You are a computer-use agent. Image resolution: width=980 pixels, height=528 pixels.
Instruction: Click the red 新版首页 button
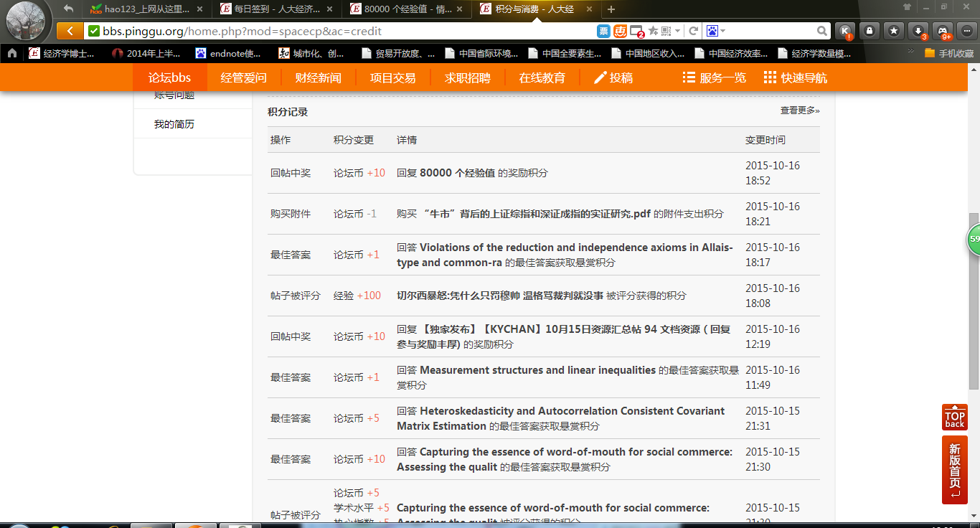click(x=955, y=470)
